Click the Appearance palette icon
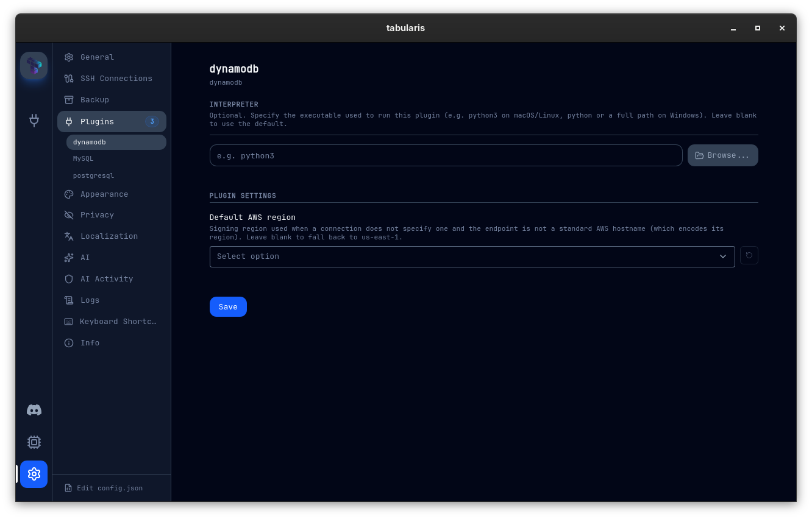 (x=69, y=194)
